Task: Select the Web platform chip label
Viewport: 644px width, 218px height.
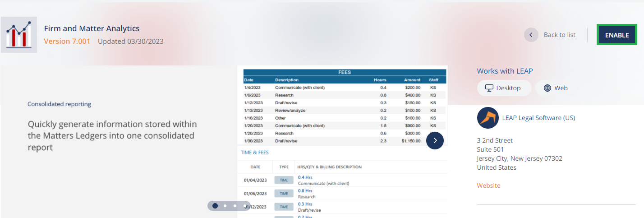Action: [x=561, y=88]
